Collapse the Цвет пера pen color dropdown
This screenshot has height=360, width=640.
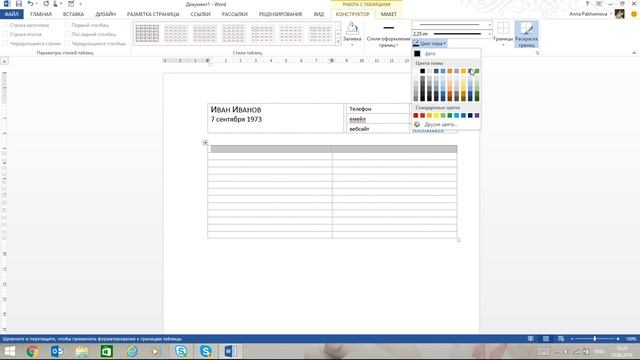430,43
